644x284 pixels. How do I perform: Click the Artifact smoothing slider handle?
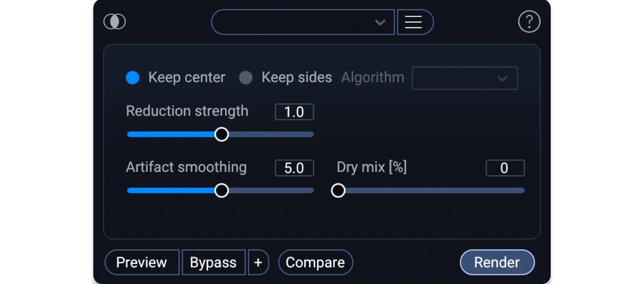(x=222, y=191)
